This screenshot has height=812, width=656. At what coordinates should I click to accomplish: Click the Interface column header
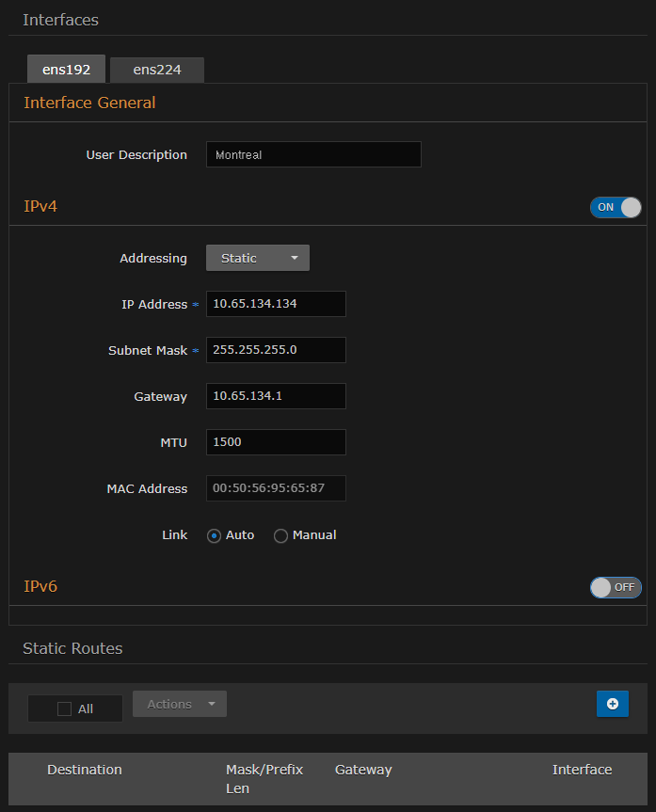(582, 770)
